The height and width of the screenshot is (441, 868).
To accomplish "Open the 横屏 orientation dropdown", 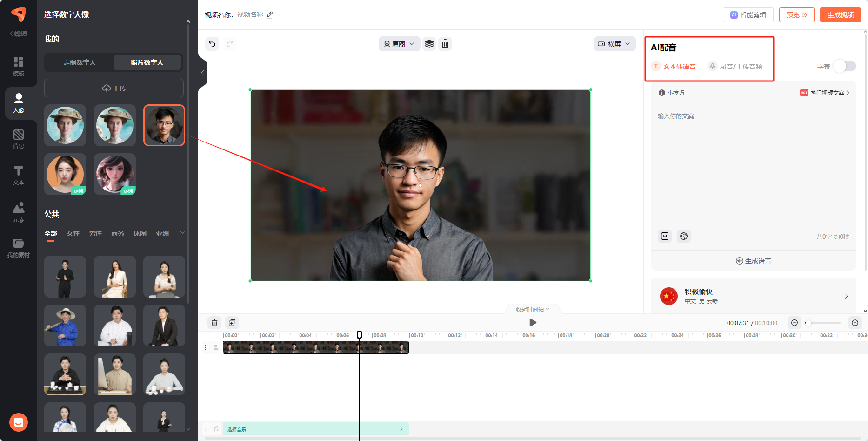I will 614,44.
